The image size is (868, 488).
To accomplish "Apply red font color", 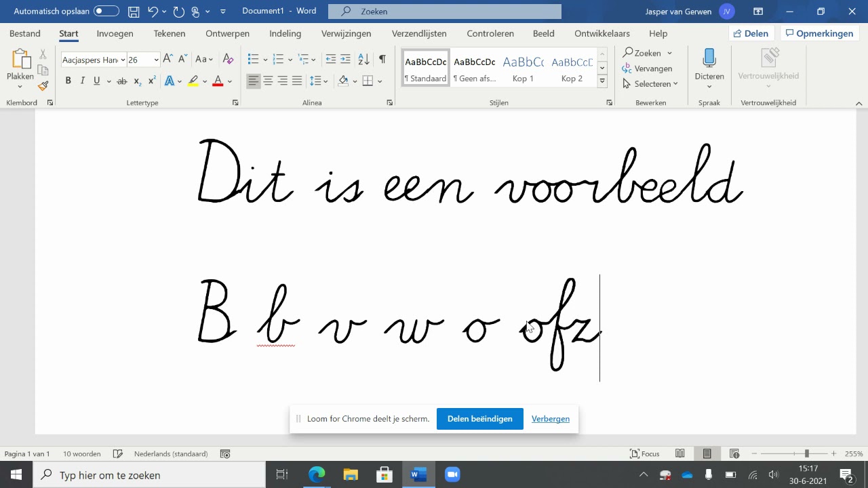I will coord(218,81).
